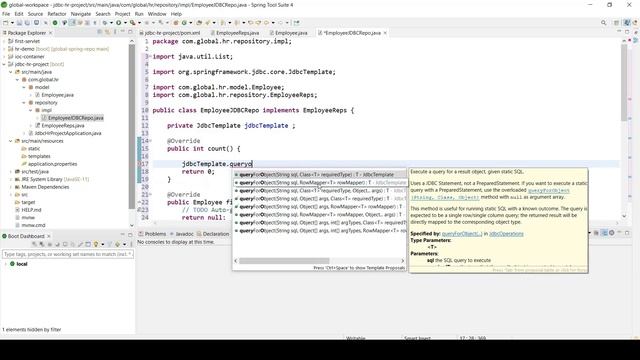Collapse the src/main/java folder node

point(11,72)
